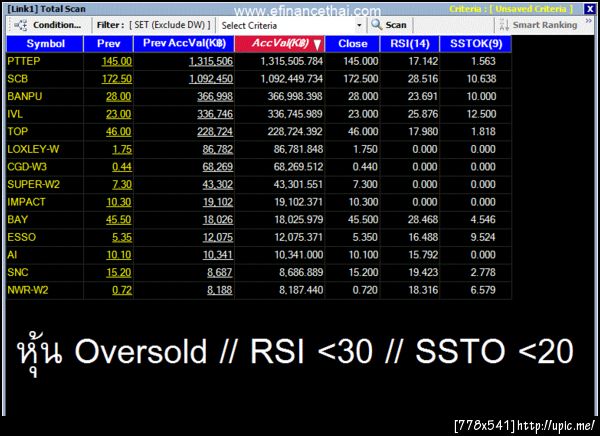600x436 pixels.
Task: Click SSTOK cell 2.778
Action: 483,273
